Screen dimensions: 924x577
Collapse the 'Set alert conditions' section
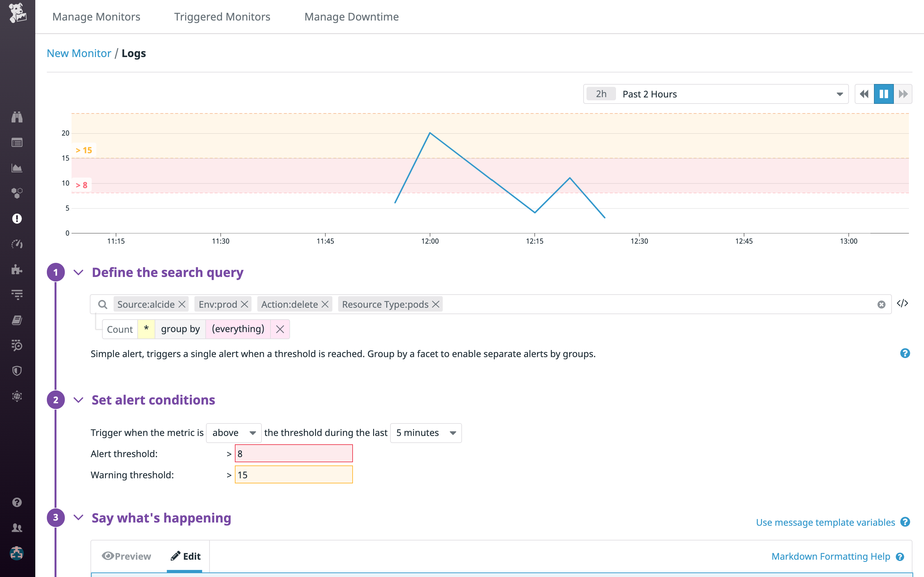(x=79, y=400)
